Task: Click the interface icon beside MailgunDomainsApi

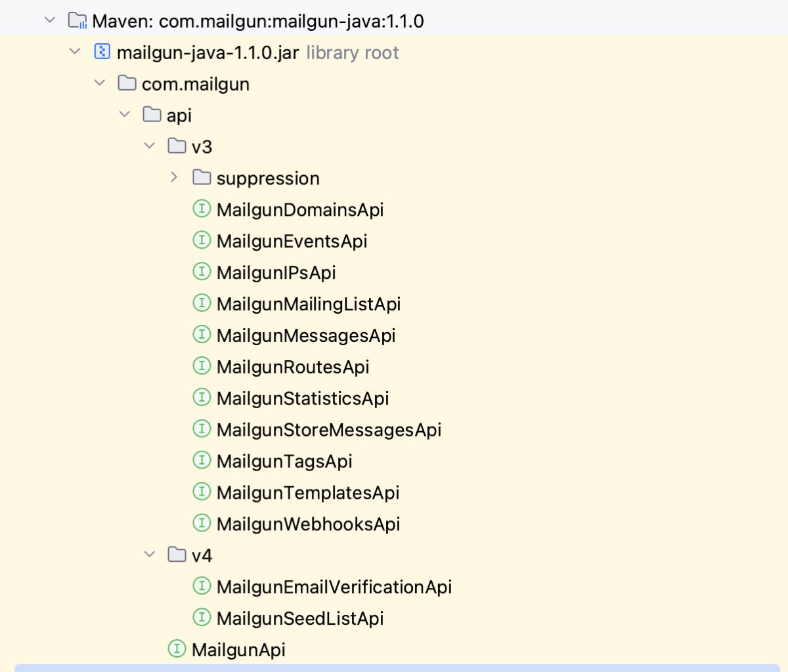Action: (202, 209)
